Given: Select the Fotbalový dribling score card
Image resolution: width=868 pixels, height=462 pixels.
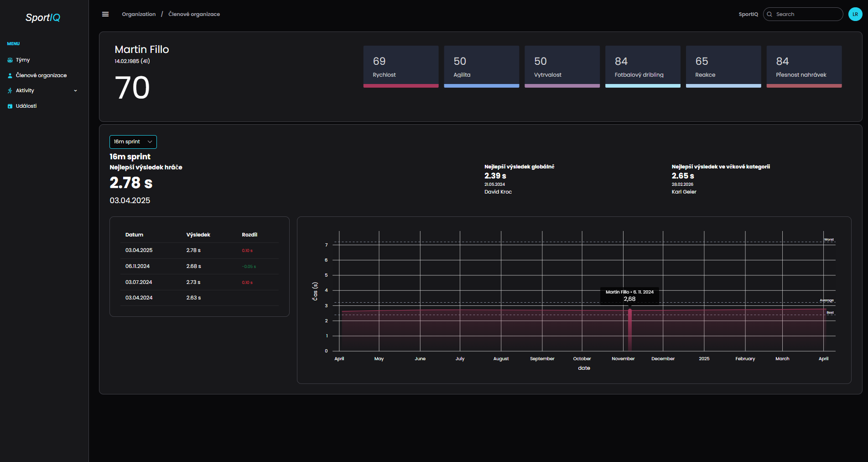Looking at the screenshot, I should [642, 66].
